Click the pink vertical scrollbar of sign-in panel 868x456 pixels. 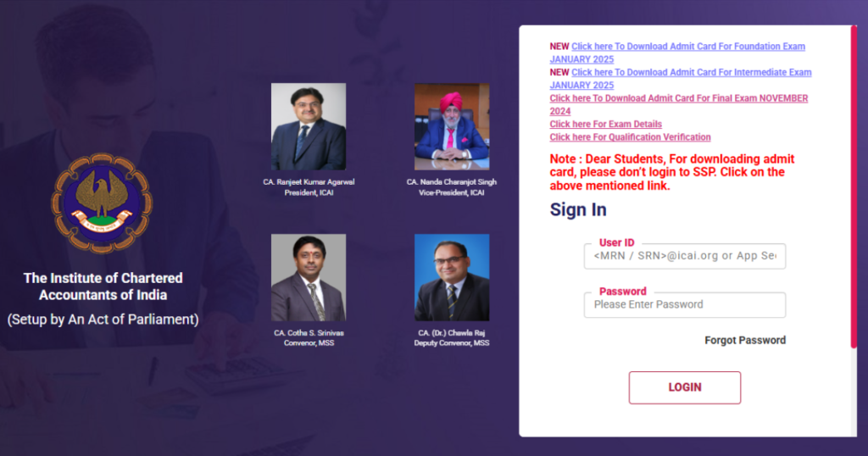pos(854,186)
